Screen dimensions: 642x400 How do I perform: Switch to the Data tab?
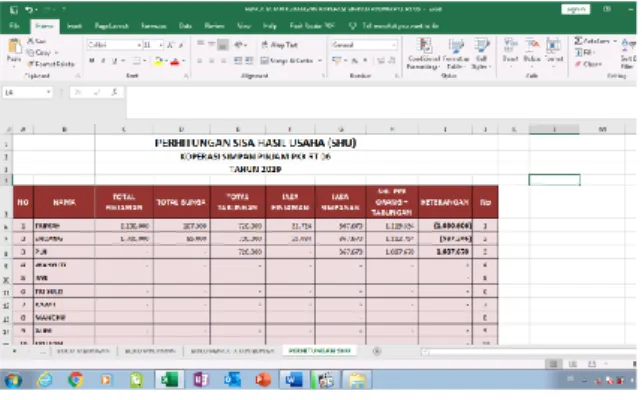(185, 26)
